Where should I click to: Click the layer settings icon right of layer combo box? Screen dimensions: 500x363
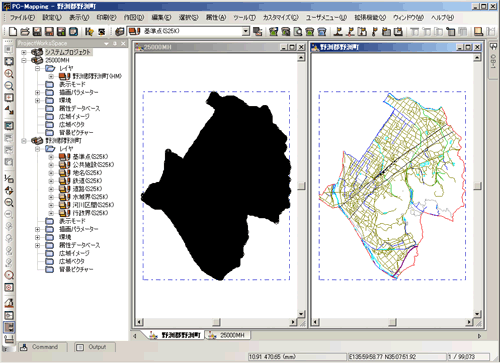pos(257,31)
